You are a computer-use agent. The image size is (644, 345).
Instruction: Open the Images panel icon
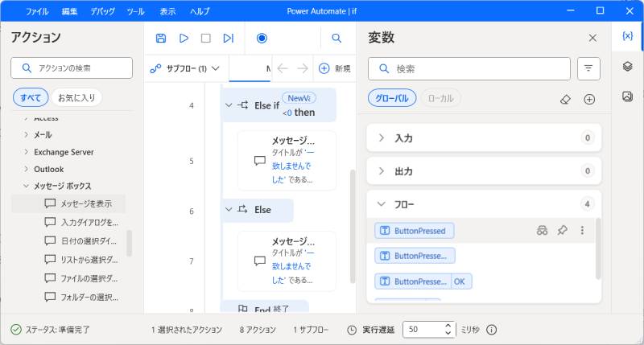point(627,97)
